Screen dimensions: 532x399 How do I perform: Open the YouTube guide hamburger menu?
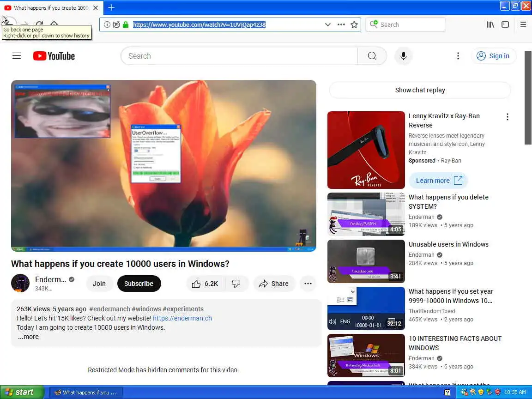(17, 56)
